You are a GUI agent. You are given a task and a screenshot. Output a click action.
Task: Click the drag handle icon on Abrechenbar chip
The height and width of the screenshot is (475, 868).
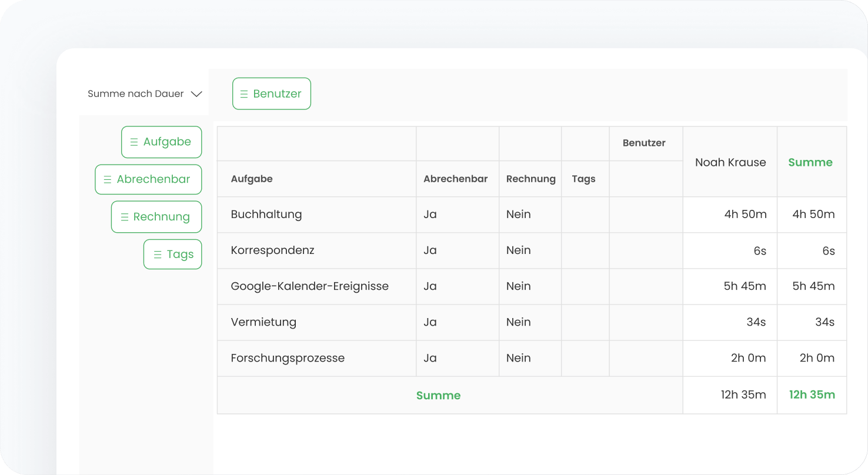108,180
